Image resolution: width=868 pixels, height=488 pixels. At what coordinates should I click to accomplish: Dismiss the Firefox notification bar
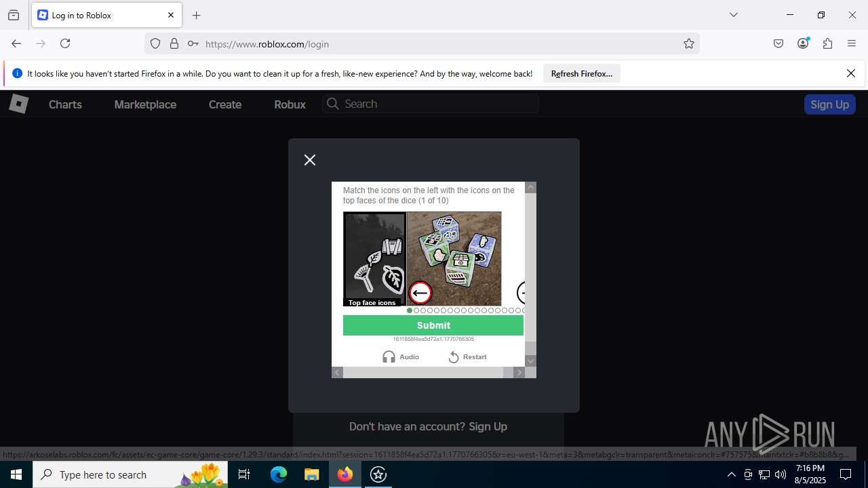[x=851, y=73]
